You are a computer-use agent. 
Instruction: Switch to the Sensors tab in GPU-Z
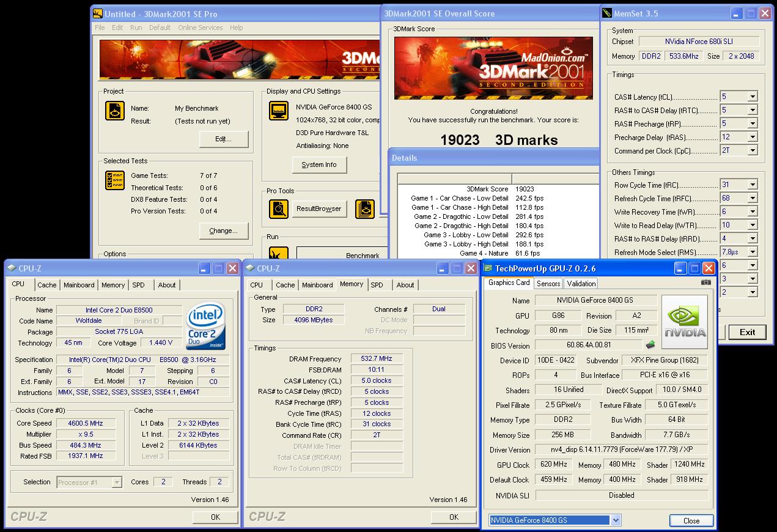(548, 284)
